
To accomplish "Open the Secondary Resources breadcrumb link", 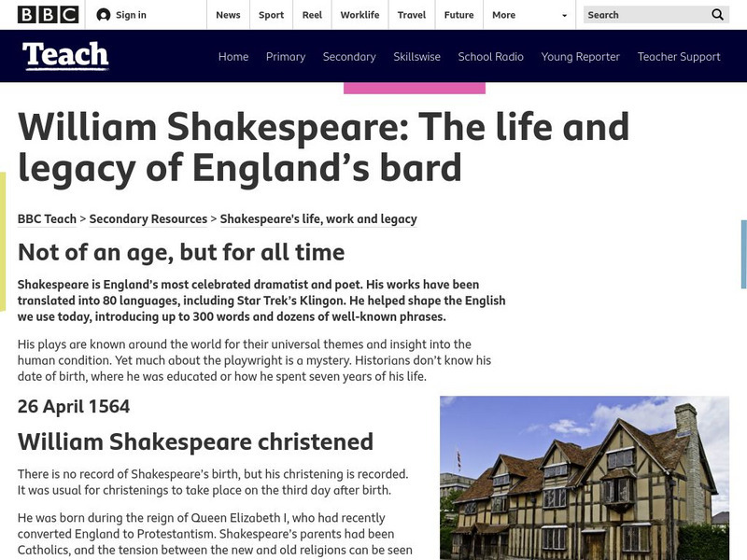I will tap(149, 218).
